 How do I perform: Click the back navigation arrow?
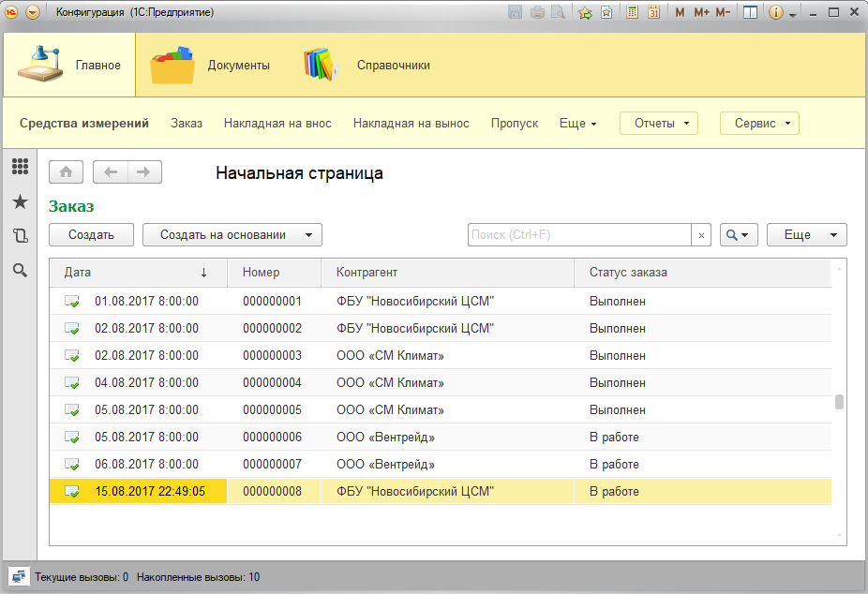(111, 172)
